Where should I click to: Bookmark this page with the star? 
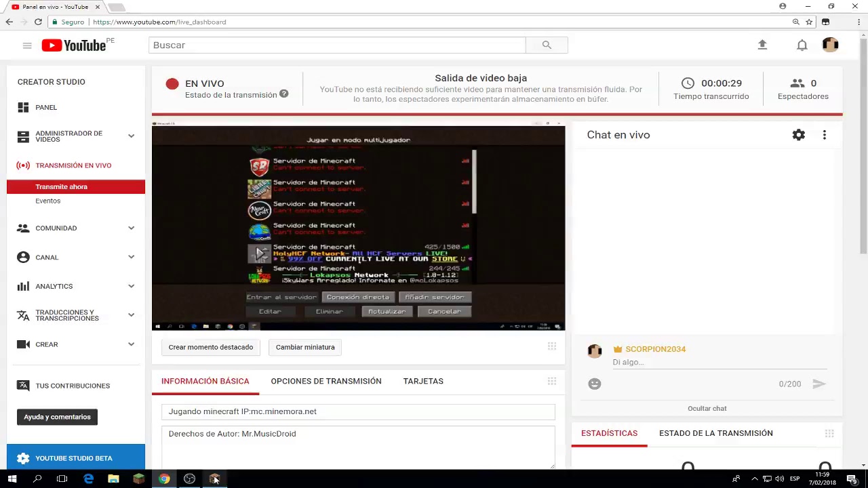coord(809,22)
